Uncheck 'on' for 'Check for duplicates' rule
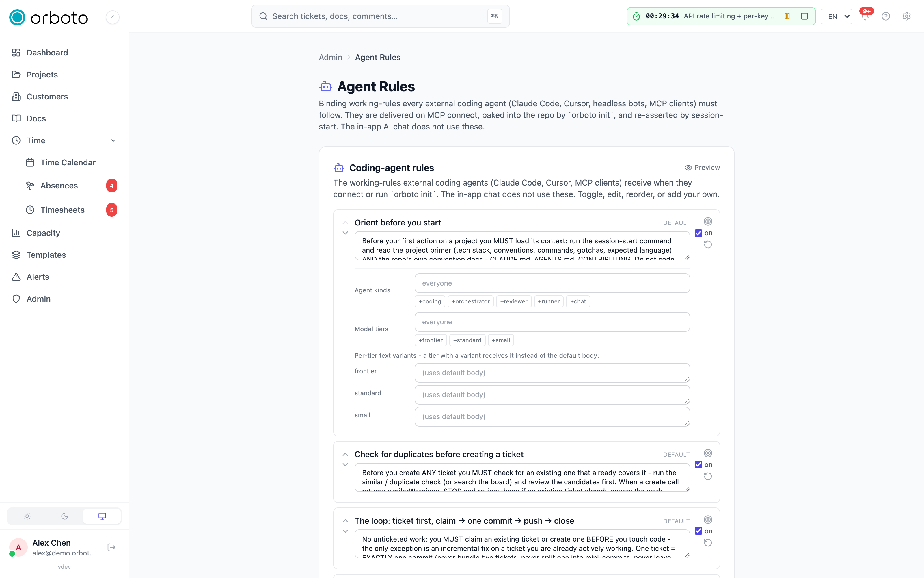 (698, 465)
